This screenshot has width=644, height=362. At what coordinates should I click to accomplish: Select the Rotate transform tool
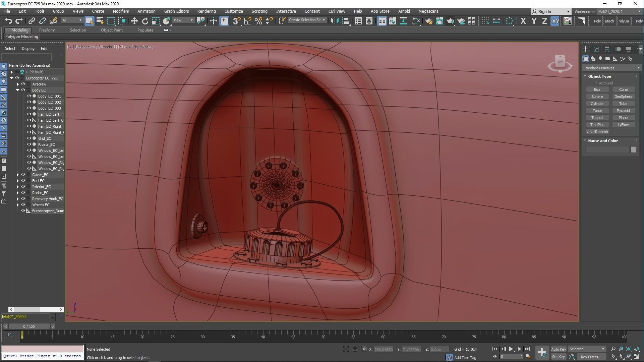pos(145,21)
